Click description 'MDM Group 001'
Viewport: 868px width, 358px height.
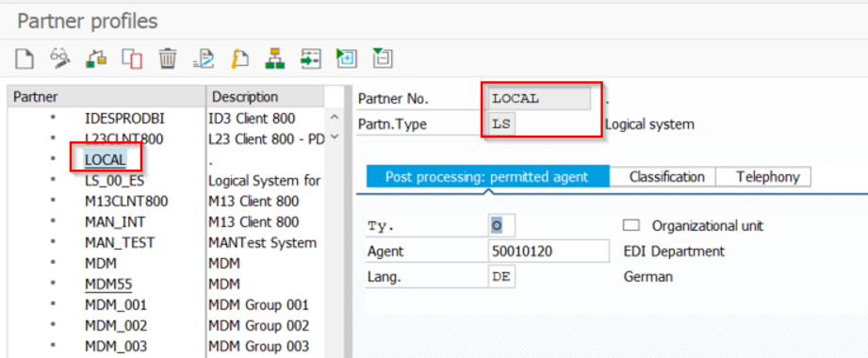pos(258,305)
